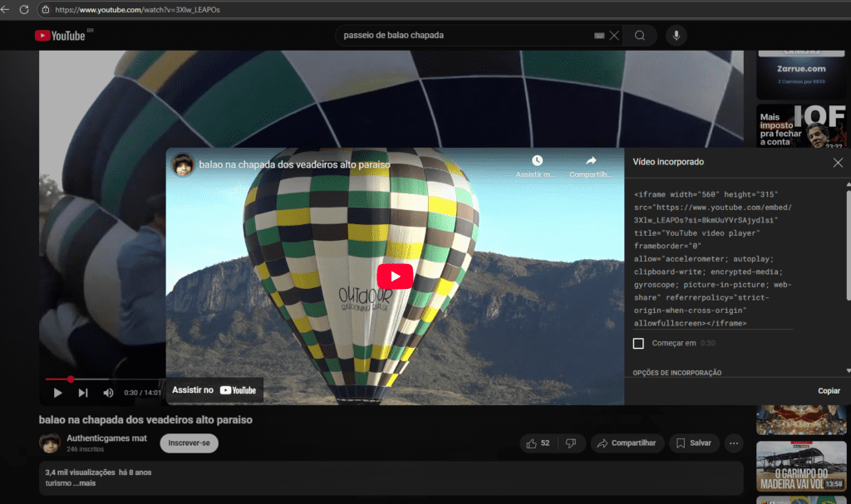Viewport: 851px width, 504px height.
Task: Click the 3,4 mil visualizações text
Action: [80, 472]
